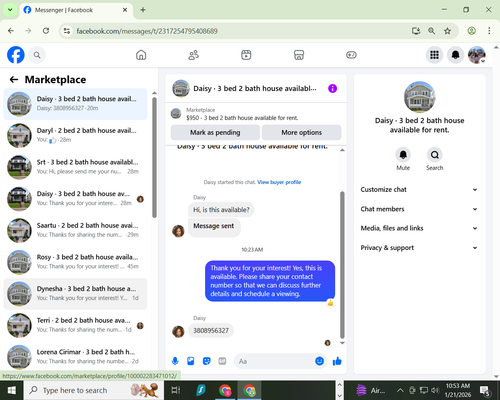Open the Facebook home logo
Viewport: 500px width, 400px height.
[x=16, y=55]
